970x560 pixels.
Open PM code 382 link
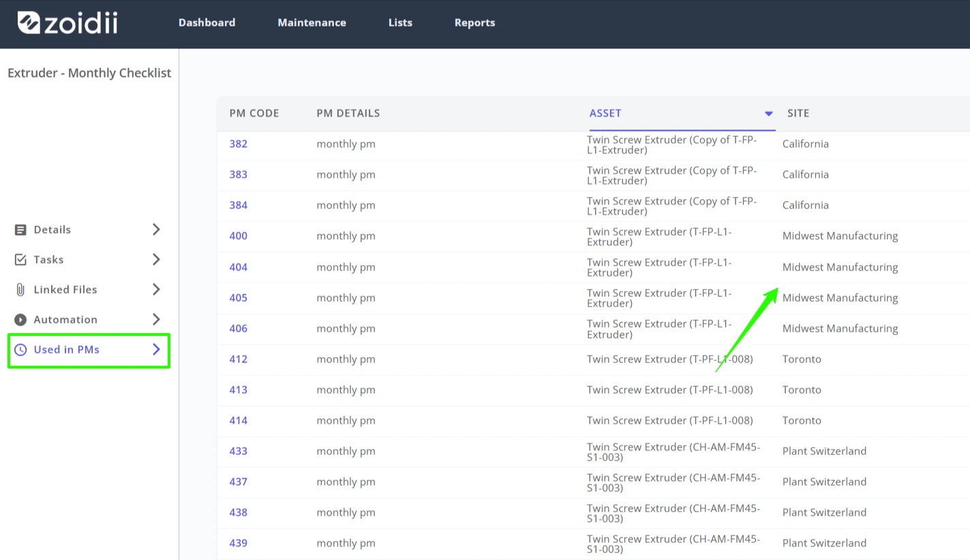[x=238, y=144]
